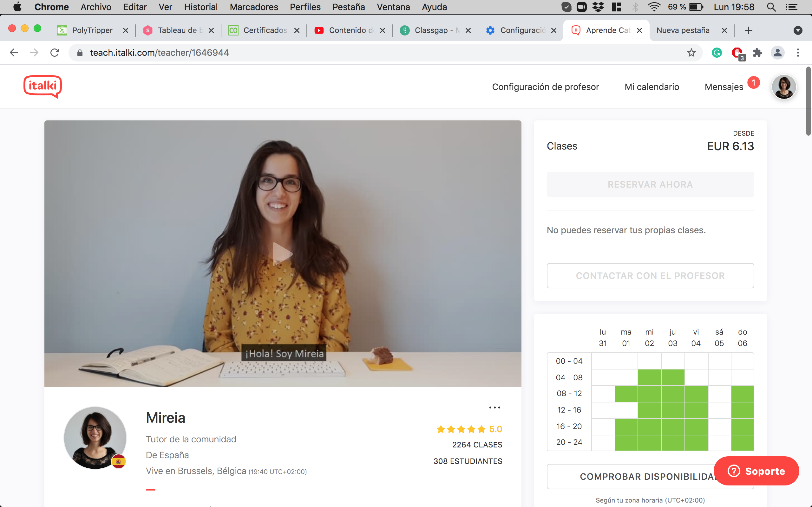
Task: Open Grammarly extension icon
Action: 717,53
